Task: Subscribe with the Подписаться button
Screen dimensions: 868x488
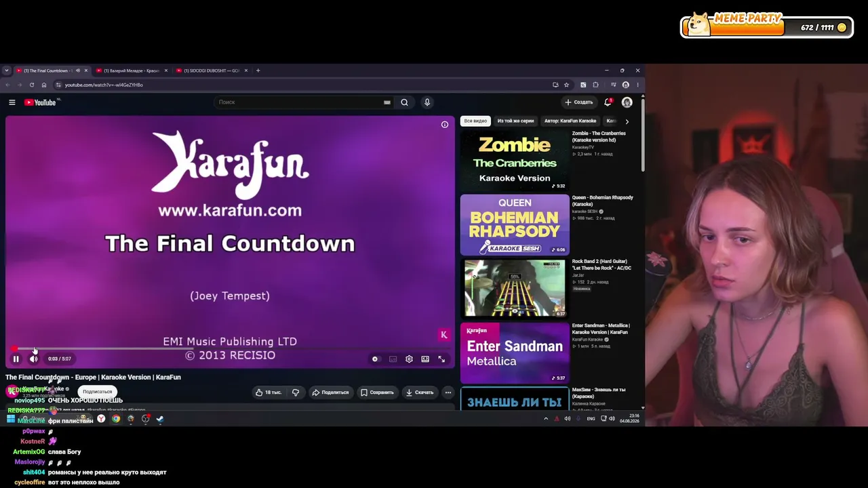Action: (98, 392)
